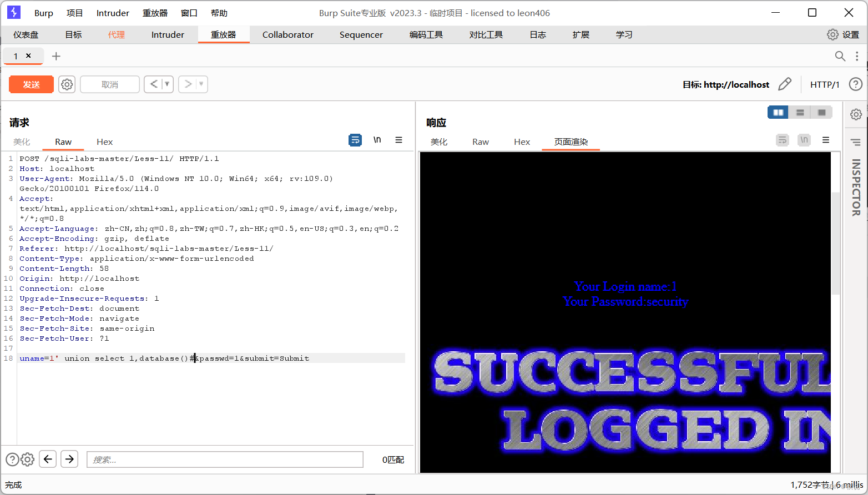Image resolution: width=868 pixels, height=495 pixels.
Task: Jump to previous search match arrow
Action: coord(48,459)
